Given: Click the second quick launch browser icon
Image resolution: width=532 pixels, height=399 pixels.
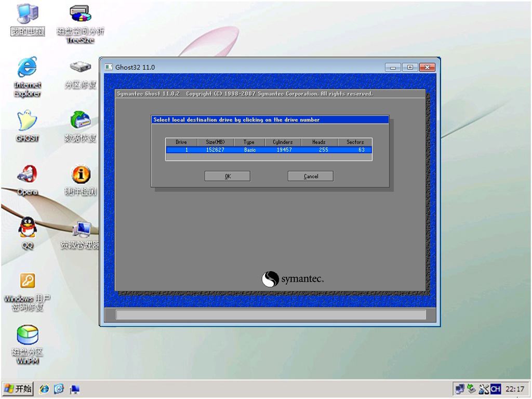Looking at the screenshot, I should tap(59, 389).
